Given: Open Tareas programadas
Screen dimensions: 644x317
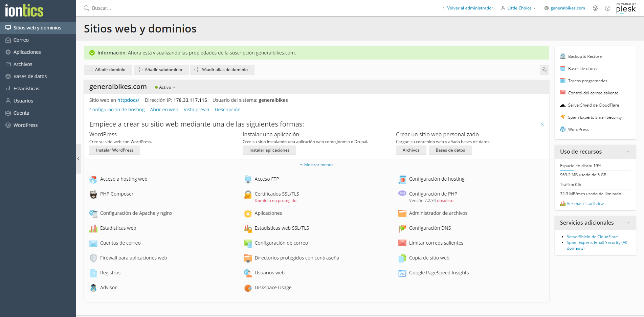Looking at the screenshot, I should point(587,81).
